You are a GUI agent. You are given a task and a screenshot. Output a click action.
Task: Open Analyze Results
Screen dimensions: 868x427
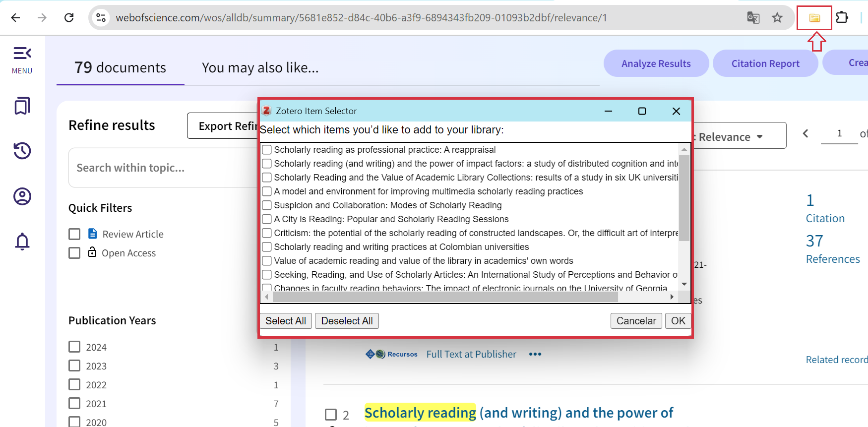656,63
